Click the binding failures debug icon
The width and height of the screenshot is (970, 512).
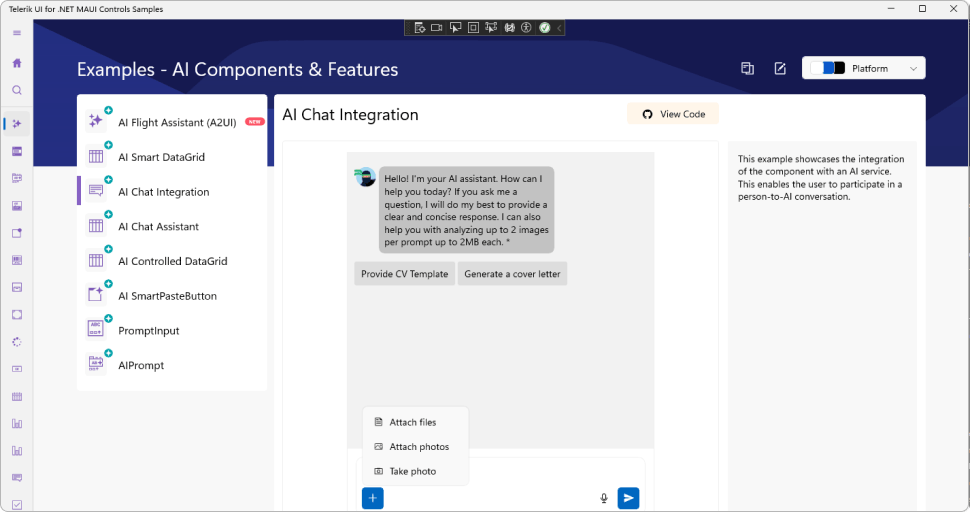coord(509,28)
